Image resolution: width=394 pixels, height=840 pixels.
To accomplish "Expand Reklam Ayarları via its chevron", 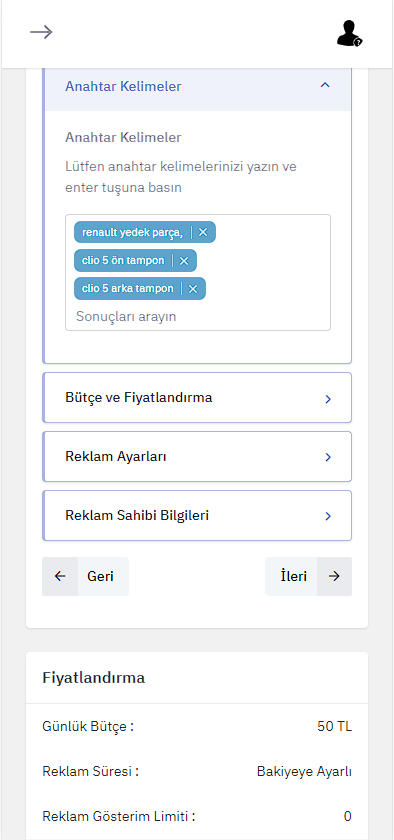I will (x=328, y=458).
